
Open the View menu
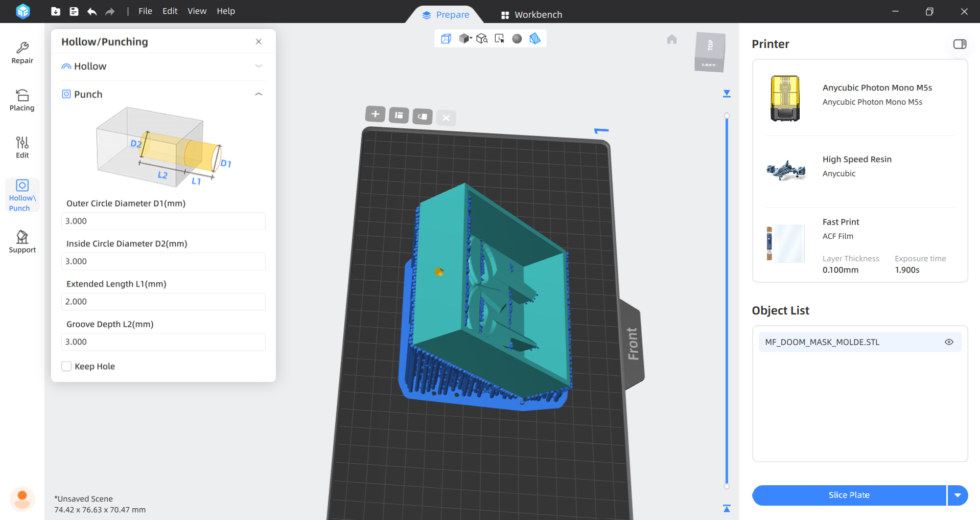[197, 11]
